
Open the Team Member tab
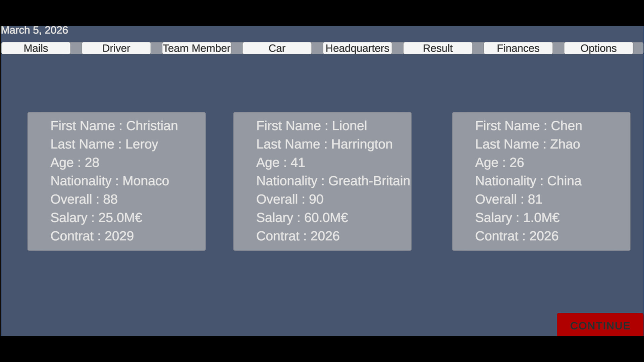pos(197,48)
